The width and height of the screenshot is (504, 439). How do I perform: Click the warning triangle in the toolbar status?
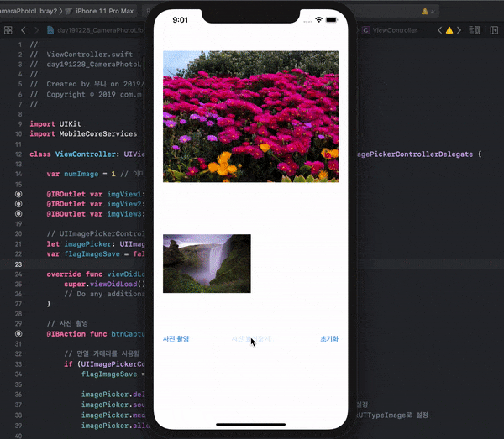425,11
